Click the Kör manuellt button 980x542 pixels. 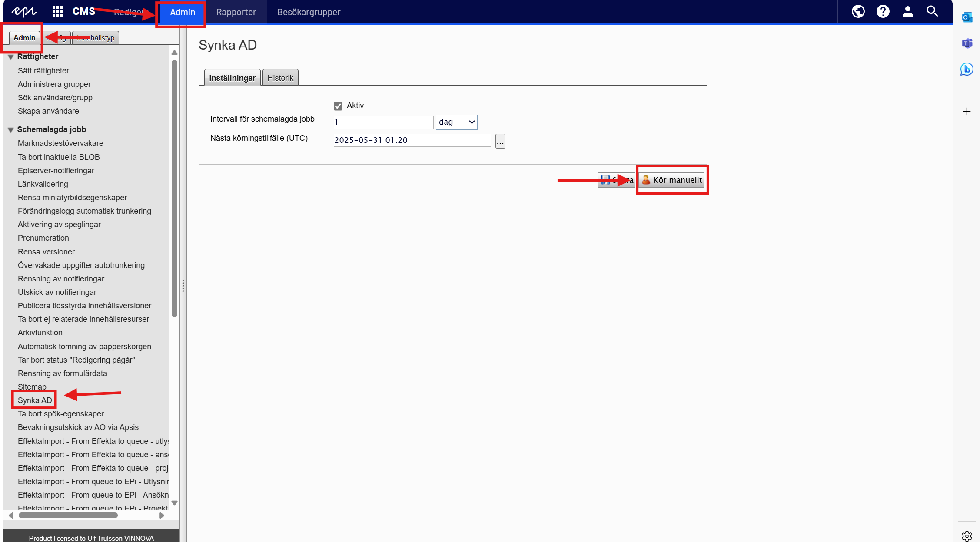tap(672, 180)
